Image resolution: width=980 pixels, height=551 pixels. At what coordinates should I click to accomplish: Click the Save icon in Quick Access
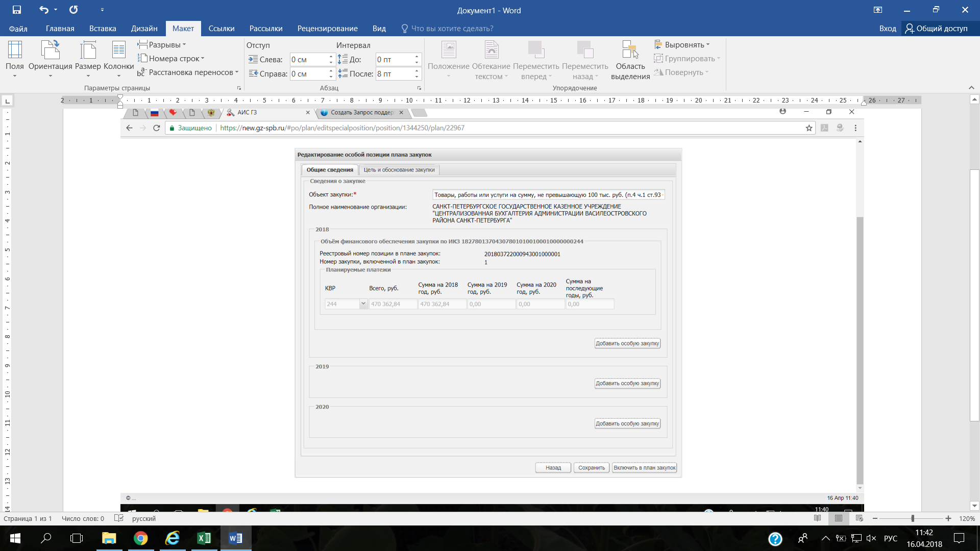(17, 10)
